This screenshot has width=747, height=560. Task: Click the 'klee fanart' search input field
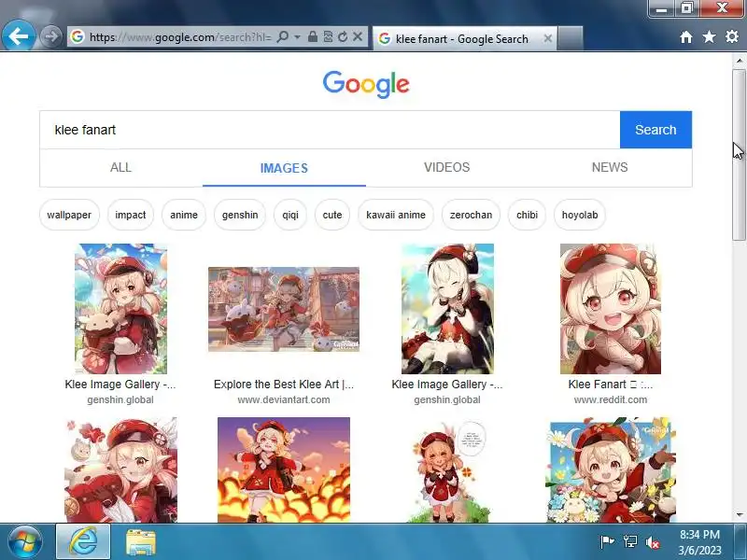pyautogui.click(x=330, y=130)
